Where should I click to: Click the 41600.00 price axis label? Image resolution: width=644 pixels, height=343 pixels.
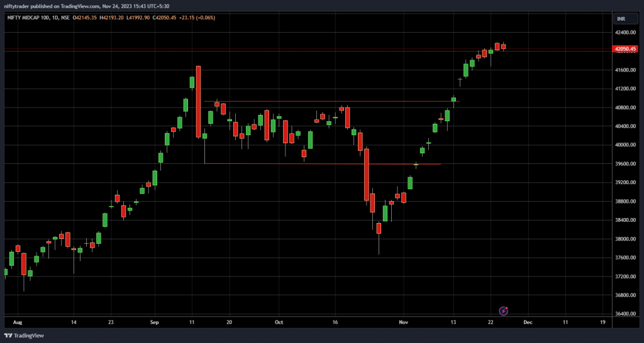[626, 70]
